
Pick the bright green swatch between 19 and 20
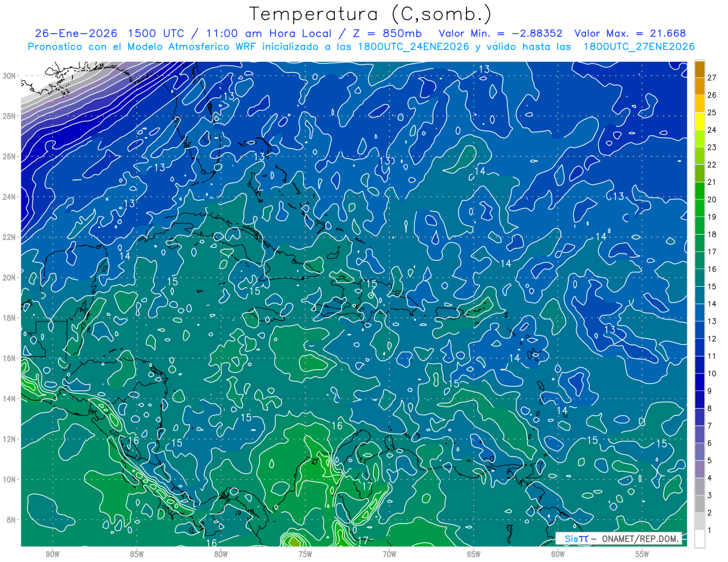click(699, 208)
